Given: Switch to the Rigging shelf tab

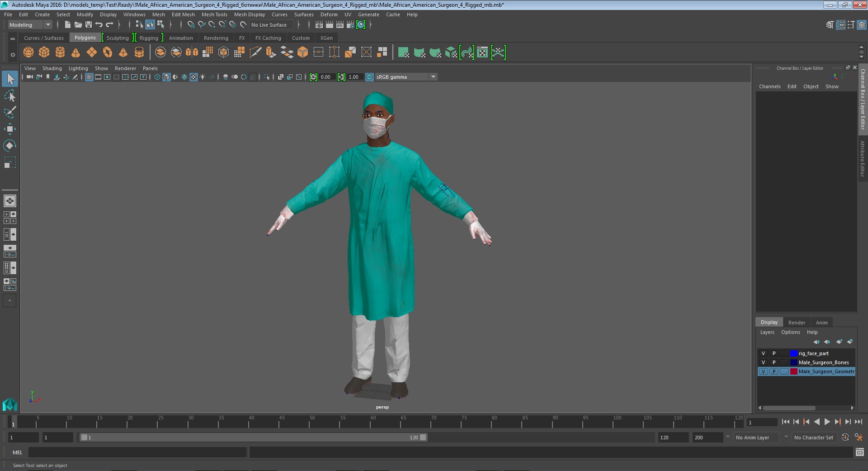Looking at the screenshot, I should [149, 38].
